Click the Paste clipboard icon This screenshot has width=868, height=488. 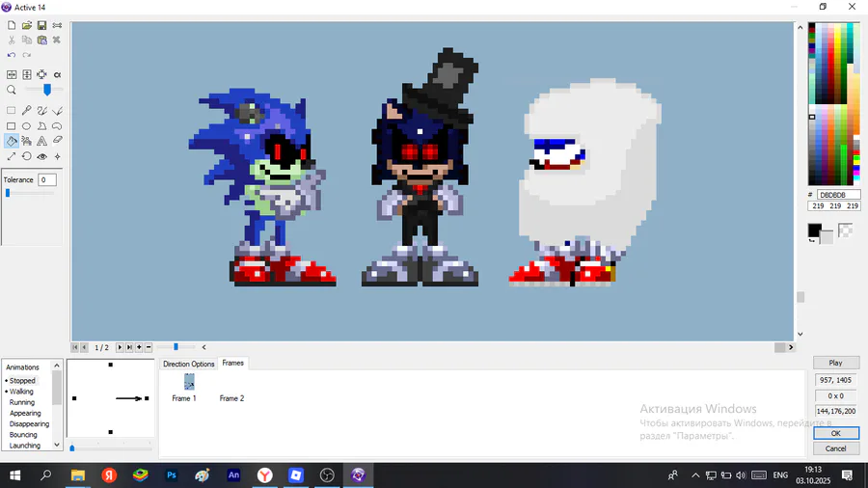tap(42, 40)
